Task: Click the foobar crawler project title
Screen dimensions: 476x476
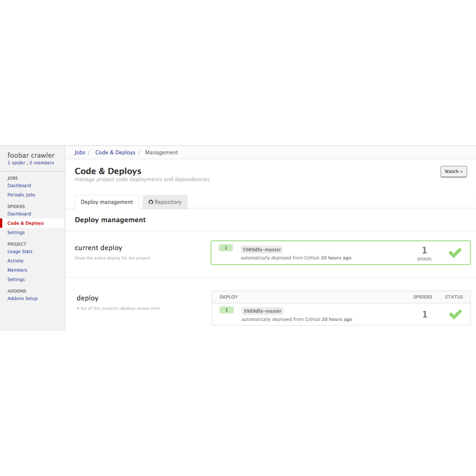Action: click(x=31, y=155)
